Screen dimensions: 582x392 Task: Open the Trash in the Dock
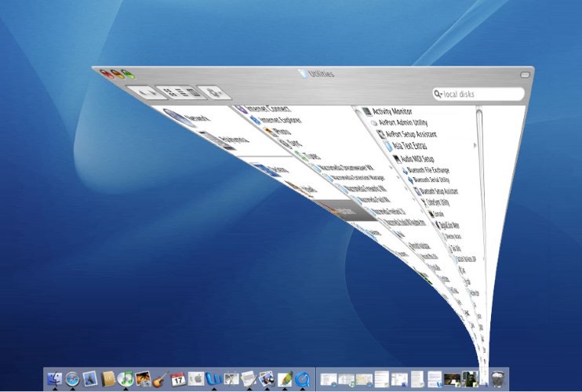point(497,379)
